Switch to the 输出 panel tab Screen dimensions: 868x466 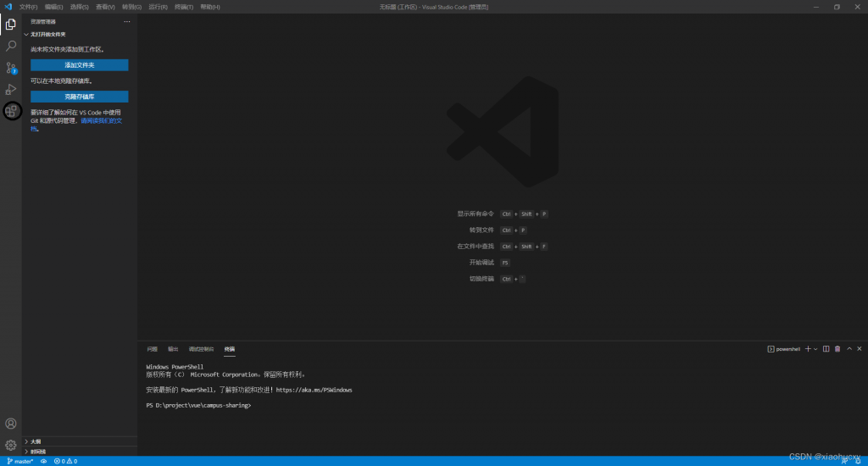click(x=173, y=349)
